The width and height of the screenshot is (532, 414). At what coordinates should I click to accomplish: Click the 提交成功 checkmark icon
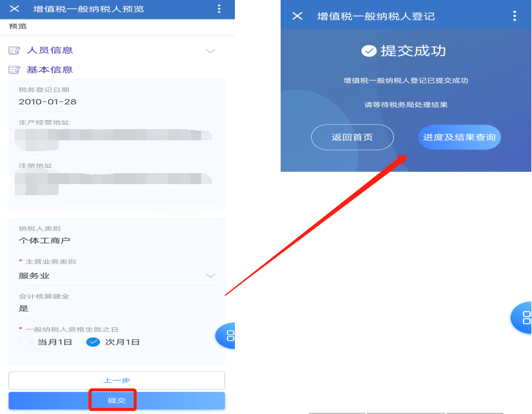click(x=369, y=51)
